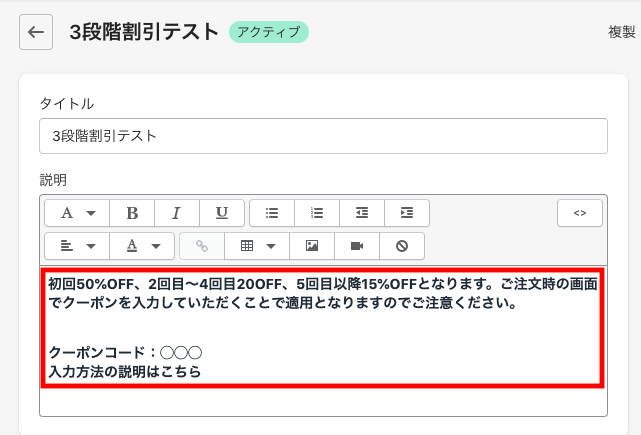Viewport: 641px width, 435px height.
Task: Click the 複製 duplicate link
Action: click(622, 32)
